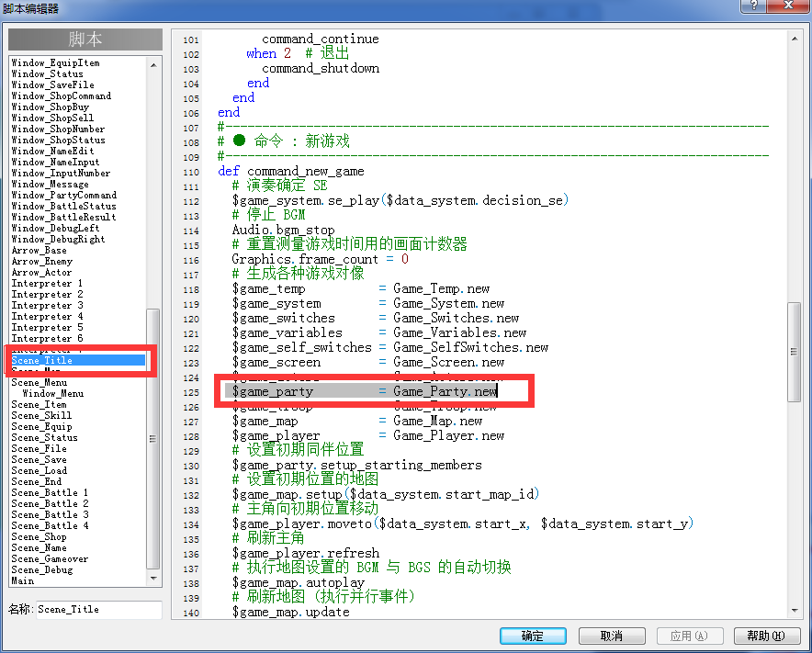812x653 pixels.
Task: Click the title bar question mark help icon
Action: tap(753, 6)
